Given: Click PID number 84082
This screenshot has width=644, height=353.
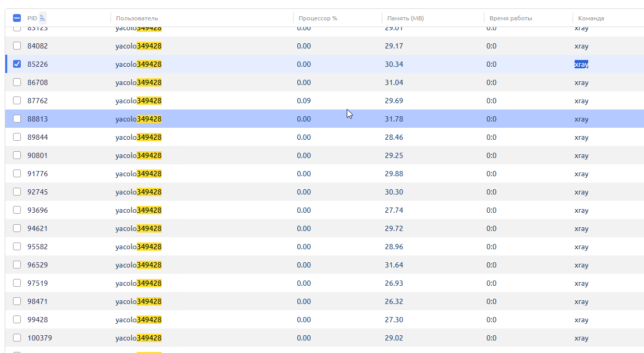Looking at the screenshot, I should pyautogui.click(x=38, y=46).
